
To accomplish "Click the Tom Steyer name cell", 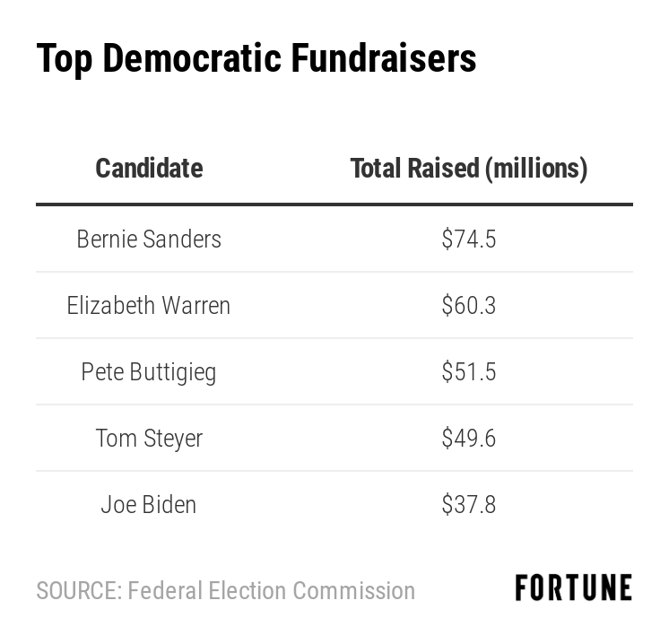I will click(x=149, y=438).
